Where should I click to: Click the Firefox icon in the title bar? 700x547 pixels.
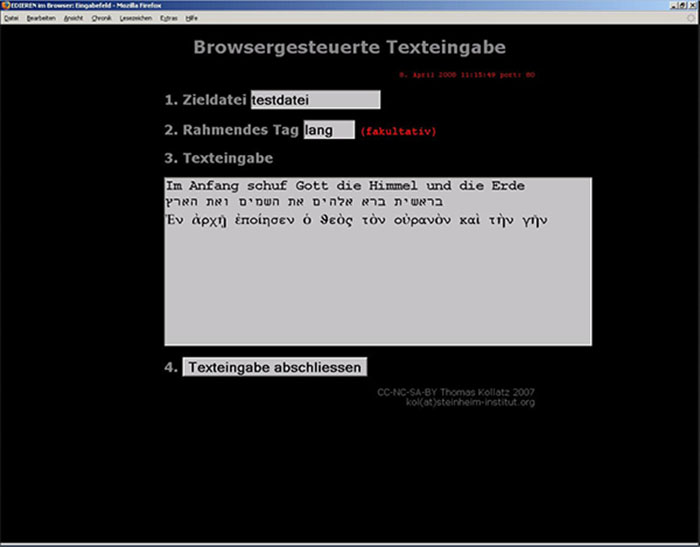5,5
